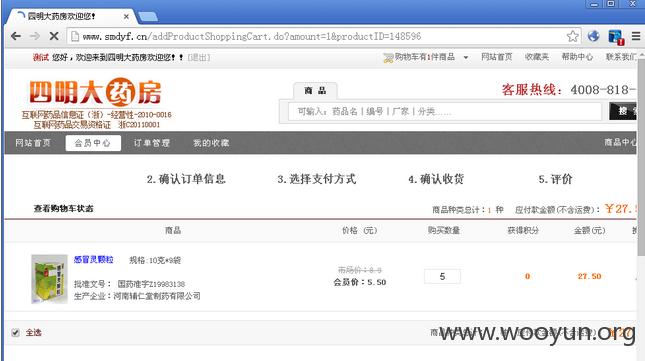645x361 pixels.
Task: Click the extension icon with red badge
Action: (x=616, y=37)
